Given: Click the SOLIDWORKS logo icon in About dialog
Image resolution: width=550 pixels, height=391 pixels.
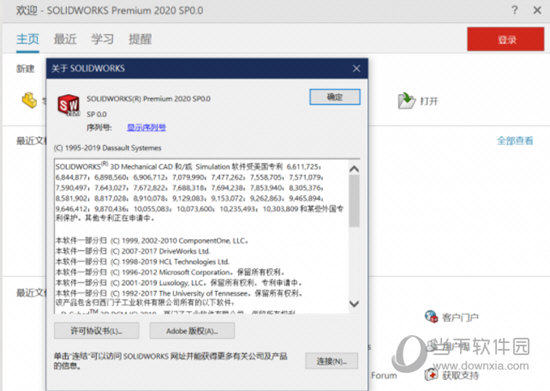Looking at the screenshot, I should pyautogui.click(x=69, y=105).
